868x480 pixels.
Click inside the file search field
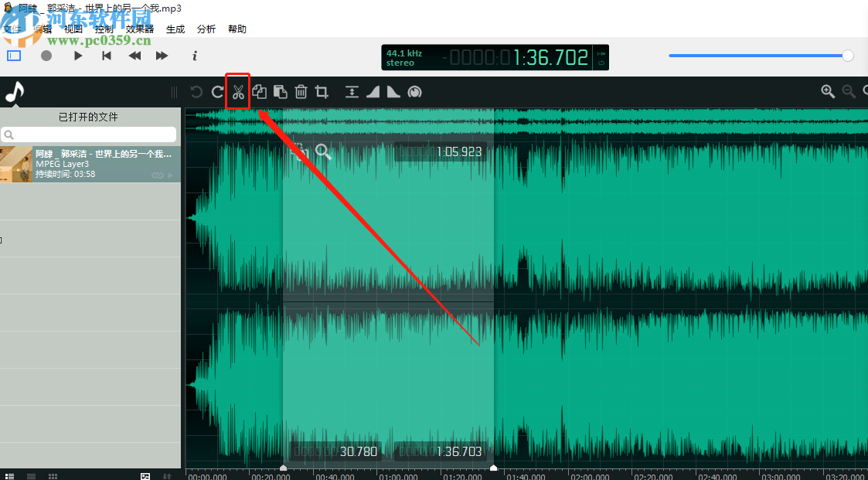click(x=89, y=134)
